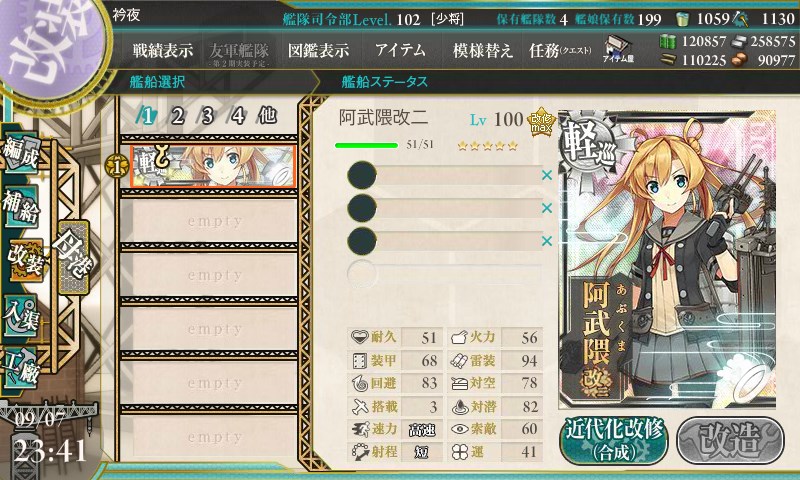800x480 pixels.
Task: Select the 改装 remodel sidebar icon
Action: (24, 260)
